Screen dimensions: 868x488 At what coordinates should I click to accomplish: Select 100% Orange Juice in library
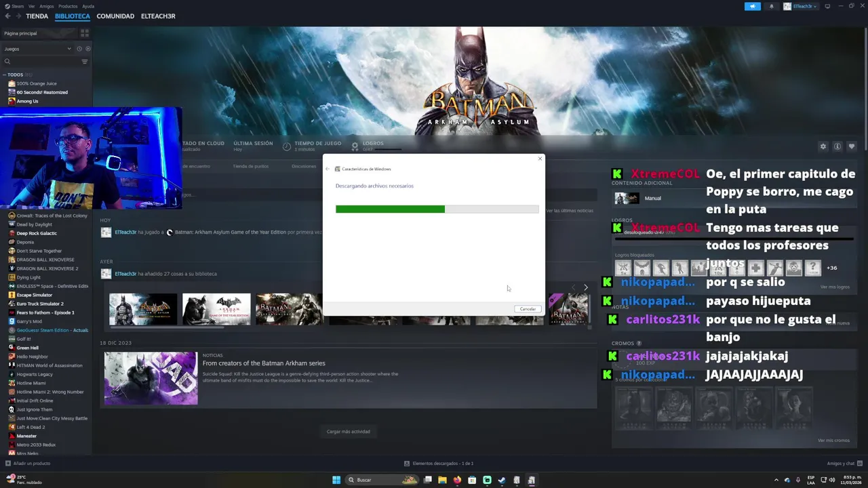pyautogui.click(x=37, y=83)
